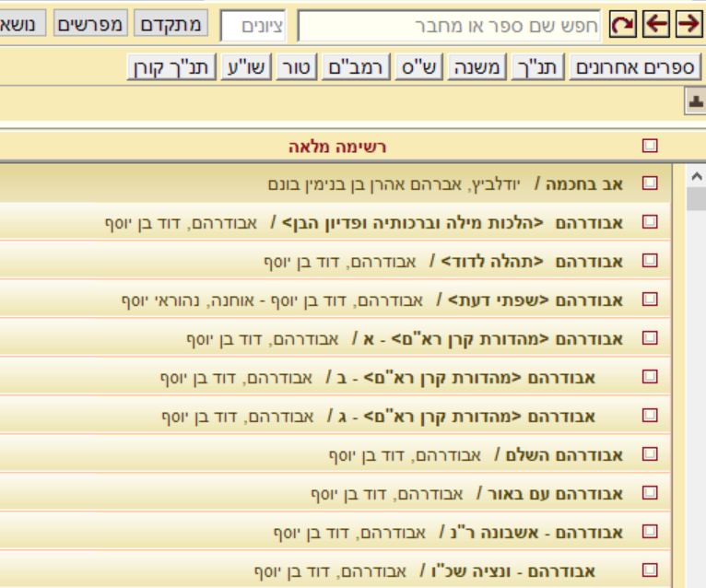
Task: Click the משנה category button
Action: pos(477,67)
